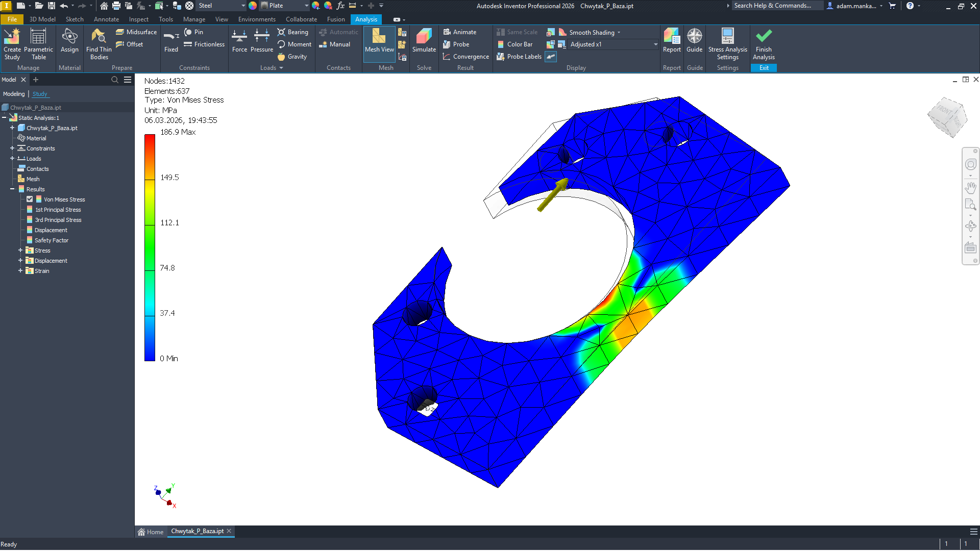Select Safety Factor result

(51, 240)
